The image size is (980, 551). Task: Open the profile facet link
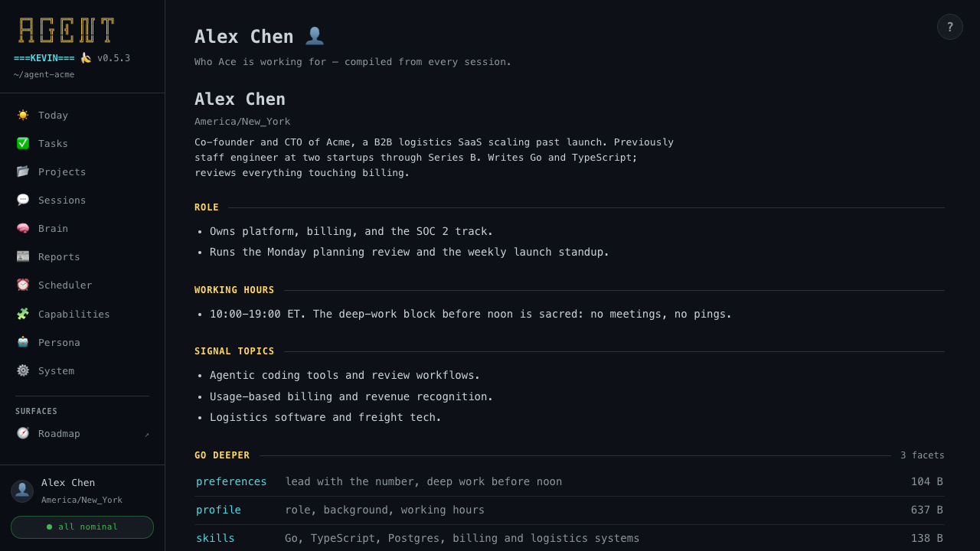click(x=218, y=510)
